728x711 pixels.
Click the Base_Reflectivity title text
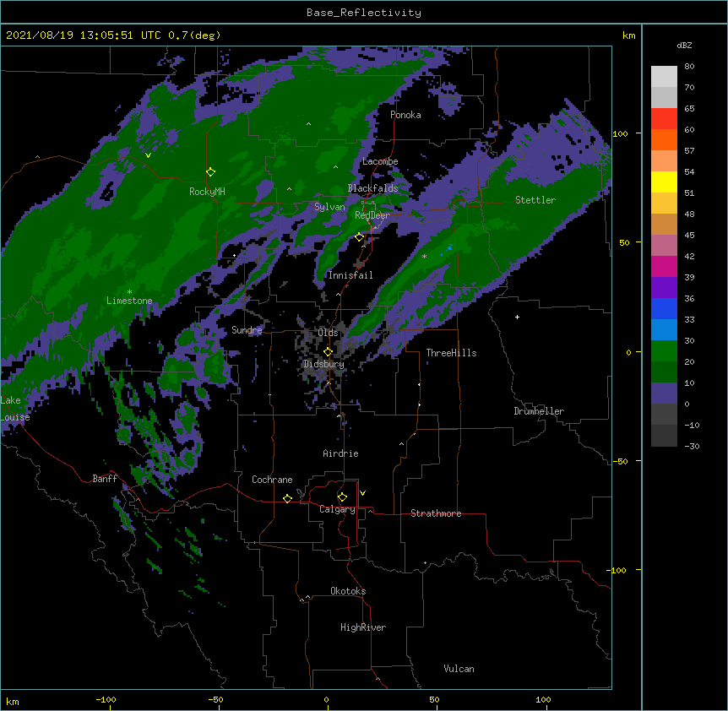click(x=364, y=13)
